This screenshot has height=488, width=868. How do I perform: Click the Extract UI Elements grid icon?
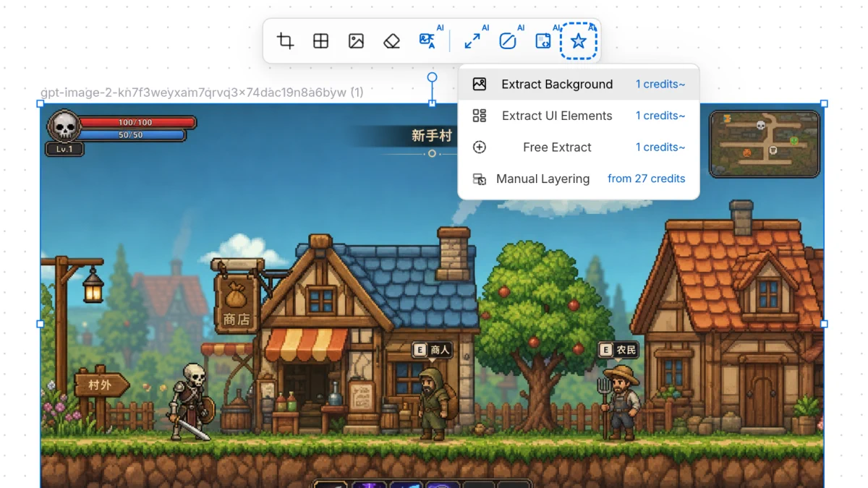point(480,116)
